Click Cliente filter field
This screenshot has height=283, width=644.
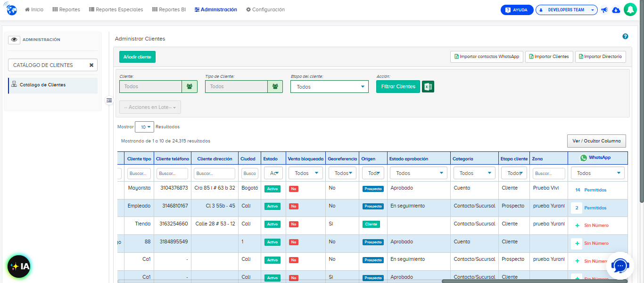point(150,86)
